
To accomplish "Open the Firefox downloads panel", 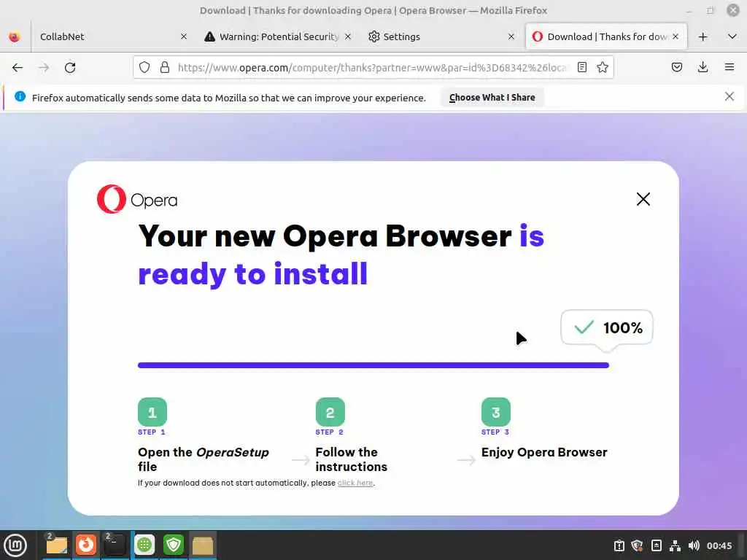I will pos(703,67).
